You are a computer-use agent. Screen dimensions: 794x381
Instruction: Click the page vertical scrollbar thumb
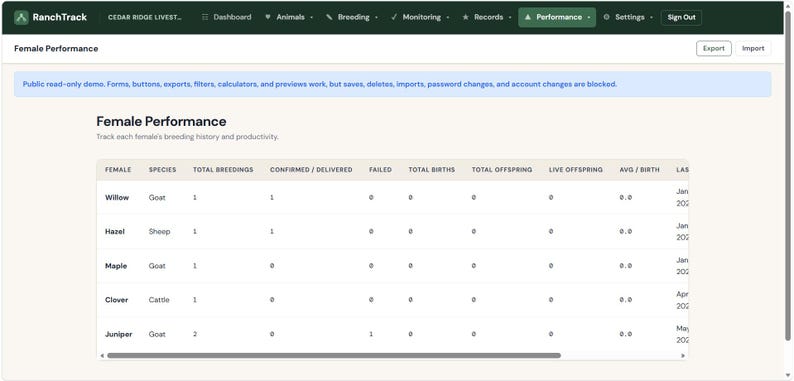787,175
